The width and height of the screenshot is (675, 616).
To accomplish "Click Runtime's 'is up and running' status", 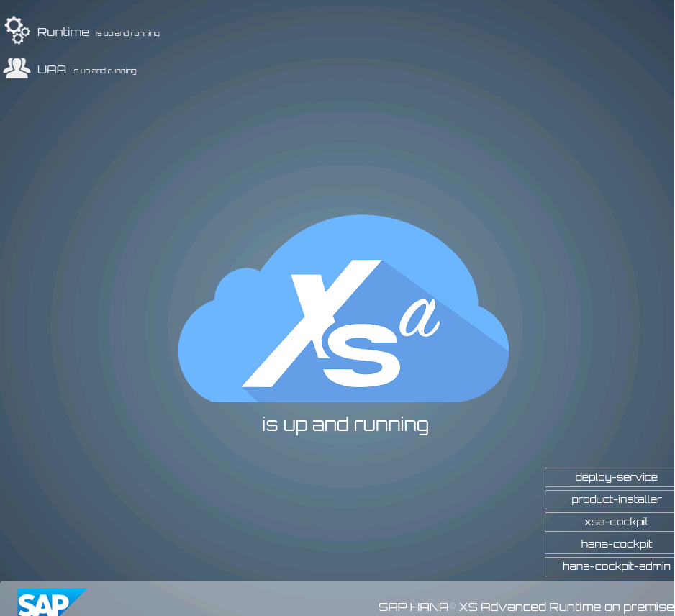I will coord(127,33).
